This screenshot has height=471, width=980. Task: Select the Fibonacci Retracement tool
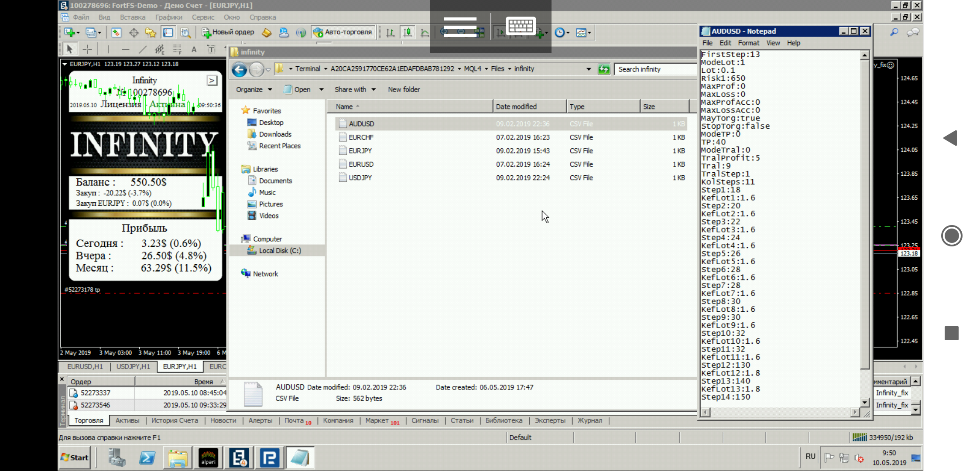[x=177, y=49]
